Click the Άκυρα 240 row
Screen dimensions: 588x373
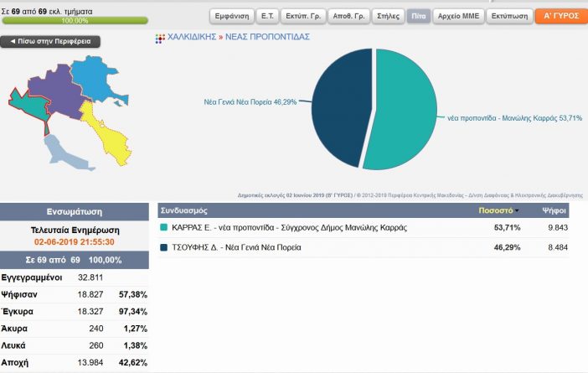(75, 329)
